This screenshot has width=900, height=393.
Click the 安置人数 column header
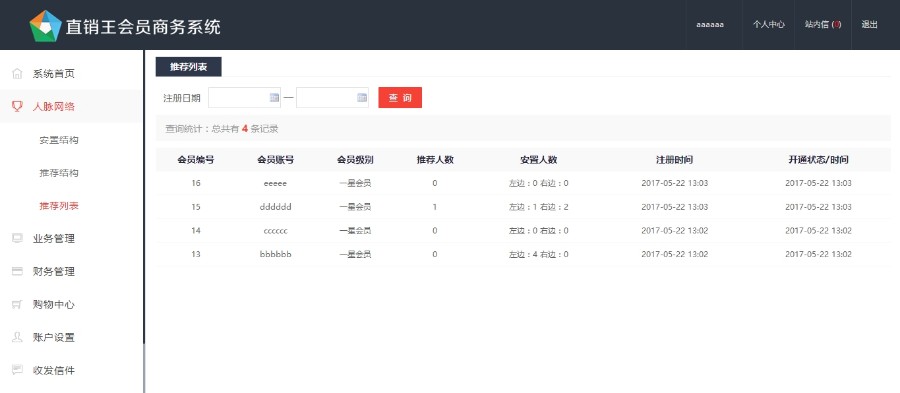[538, 160]
